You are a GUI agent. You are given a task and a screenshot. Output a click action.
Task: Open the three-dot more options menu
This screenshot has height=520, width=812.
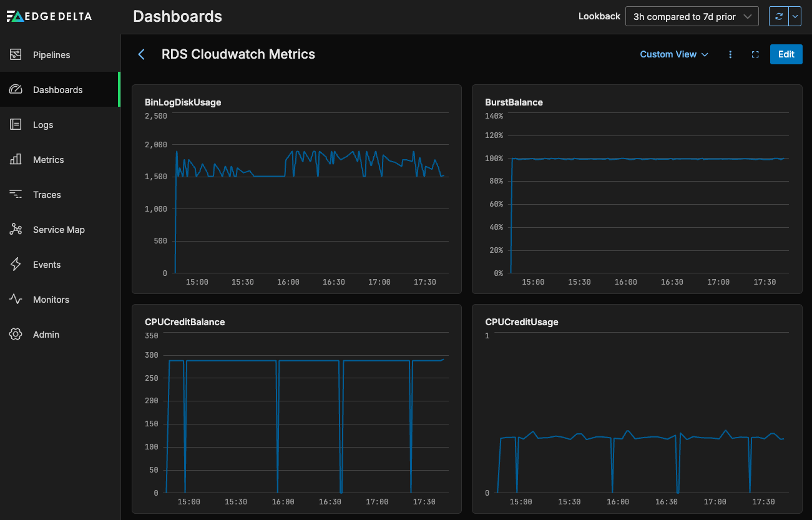[730, 55]
